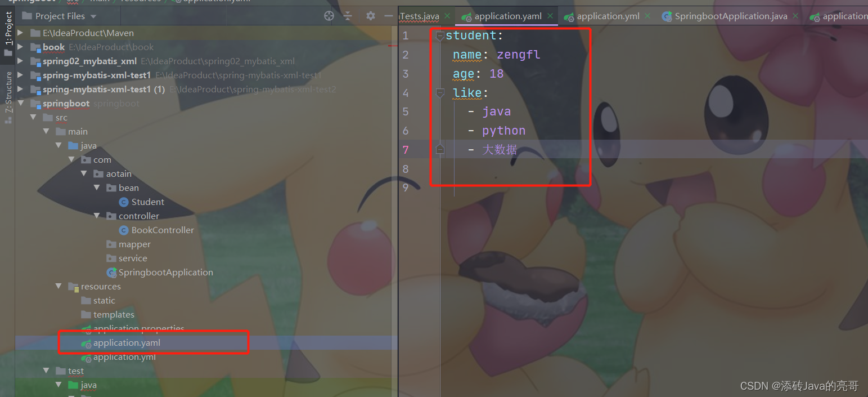Image resolution: width=868 pixels, height=397 pixels.
Task: Click the Collapse All icon in project panel
Action: (x=348, y=16)
